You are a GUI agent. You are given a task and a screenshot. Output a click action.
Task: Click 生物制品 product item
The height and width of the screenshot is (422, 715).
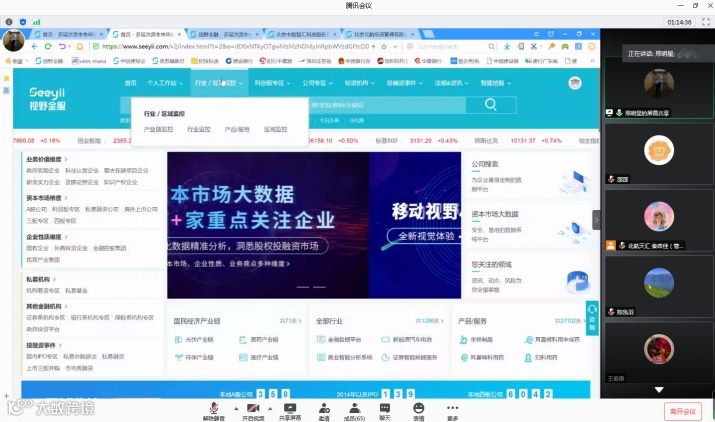tap(476, 340)
